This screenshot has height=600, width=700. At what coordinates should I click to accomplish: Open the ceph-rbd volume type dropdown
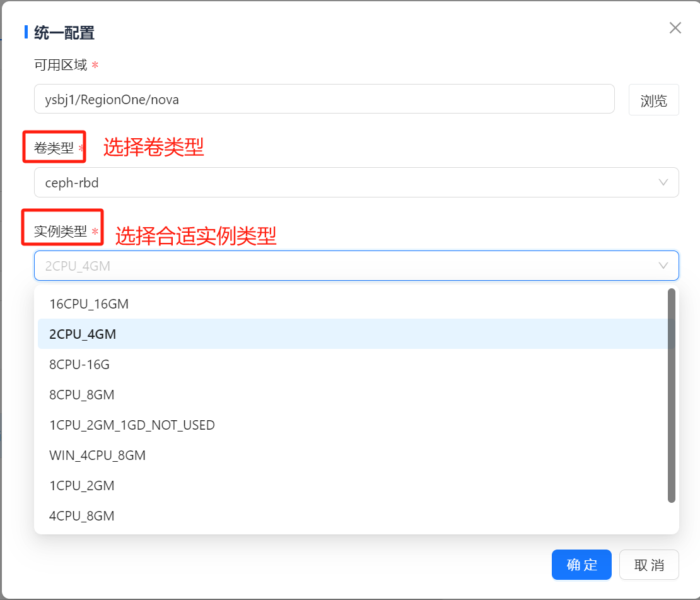tap(347, 182)
